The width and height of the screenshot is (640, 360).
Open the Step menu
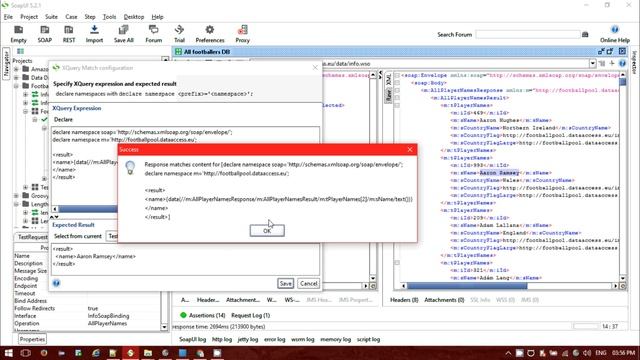tap(90, 17)
